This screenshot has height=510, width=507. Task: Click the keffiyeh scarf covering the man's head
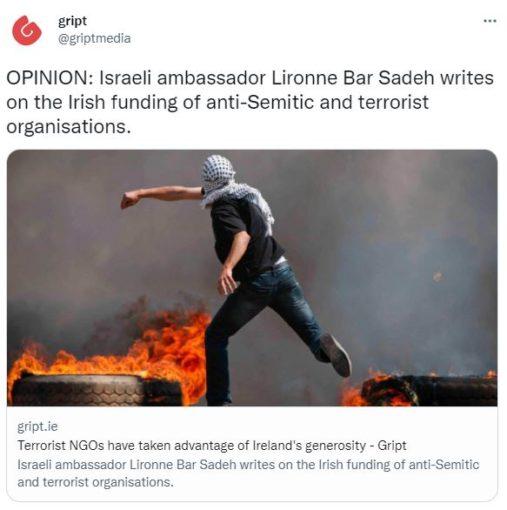[x=218, y=175]
